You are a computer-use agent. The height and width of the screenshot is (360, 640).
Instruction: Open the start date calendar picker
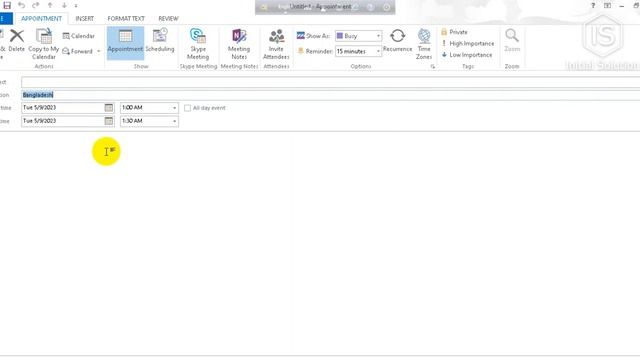click(109, 108)
